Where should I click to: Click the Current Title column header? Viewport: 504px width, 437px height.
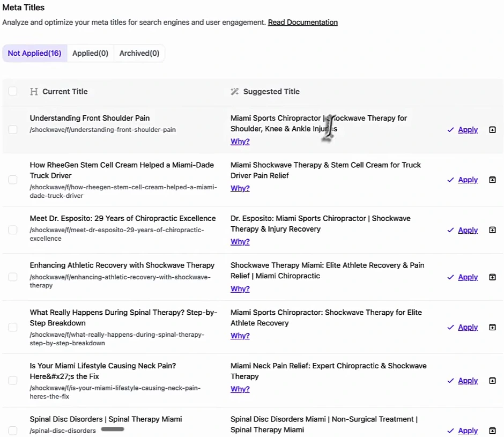coord(65,92)
